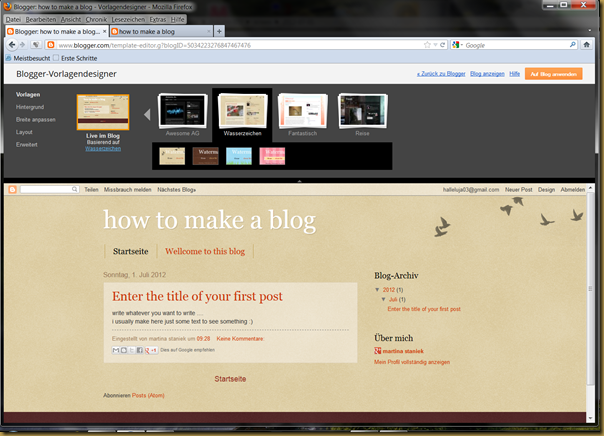Screen dimensions: 604x436
Task: Open the Bearbeiten menu
Action: 41,19
